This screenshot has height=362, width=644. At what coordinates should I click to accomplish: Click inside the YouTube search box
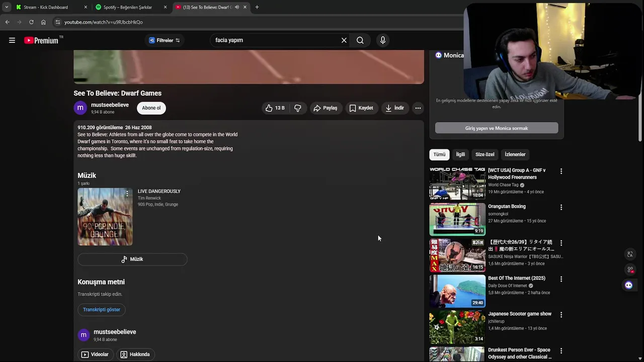click(x=274, y=40)
